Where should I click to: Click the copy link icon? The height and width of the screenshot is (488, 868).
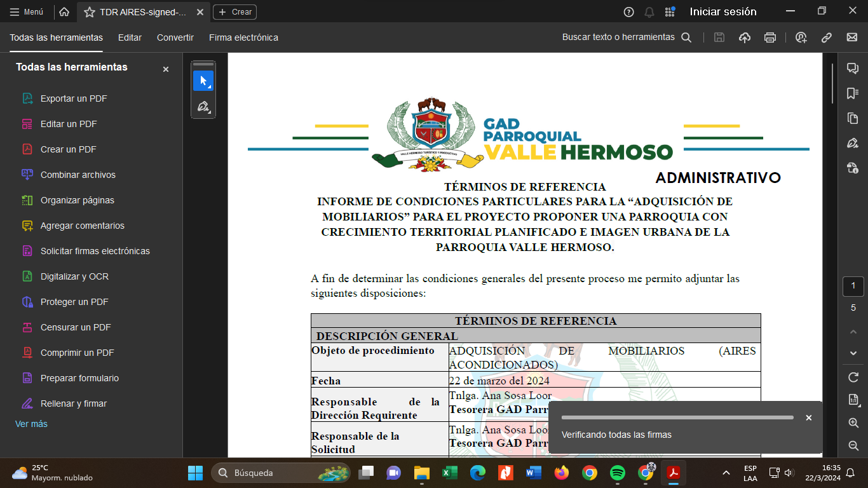827,37
